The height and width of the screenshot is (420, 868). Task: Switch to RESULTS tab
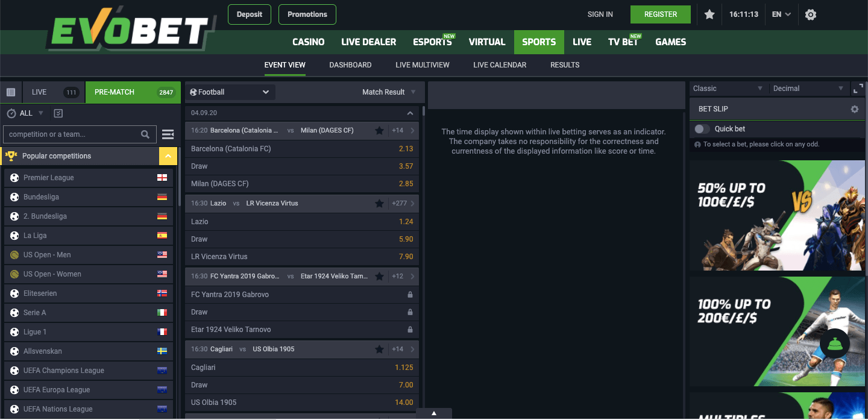point(565,65)
